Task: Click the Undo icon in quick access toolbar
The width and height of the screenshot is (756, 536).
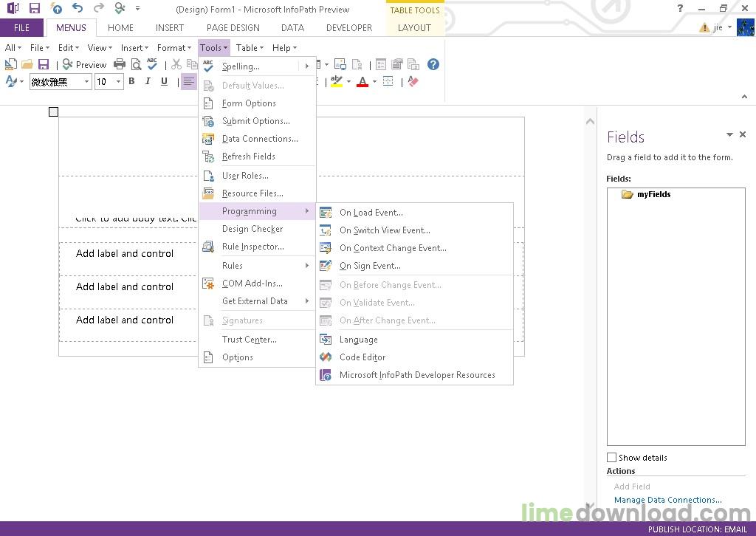Action: coord(77,8)
